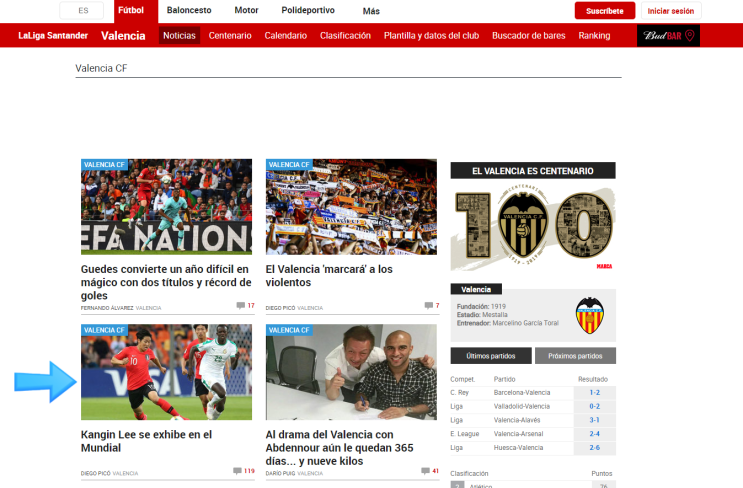The height and width of the screenshot is (488, 743).
Task: Click the Valencia-Arsenal match row text
Action: (x=518, y=434)
